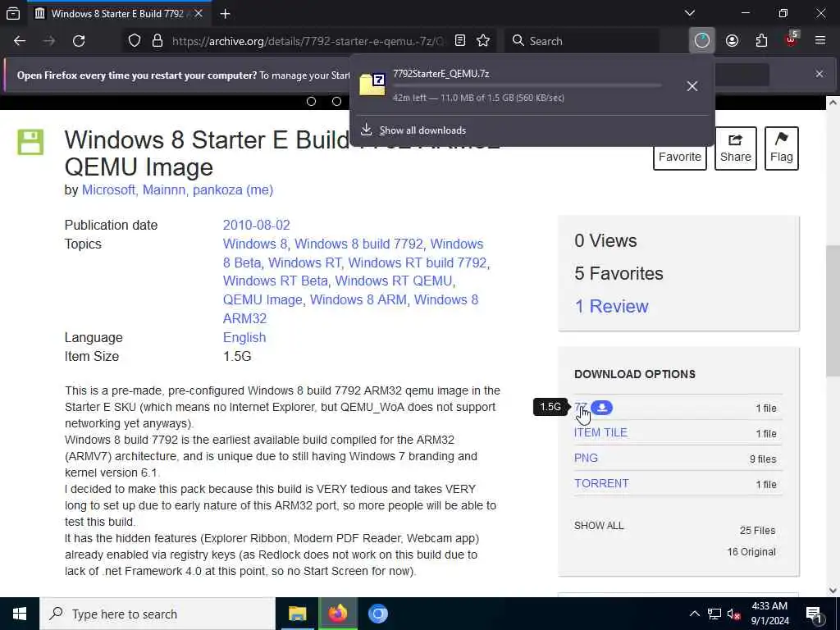Open the extensions puzzle-piece icon

[761, 41]
